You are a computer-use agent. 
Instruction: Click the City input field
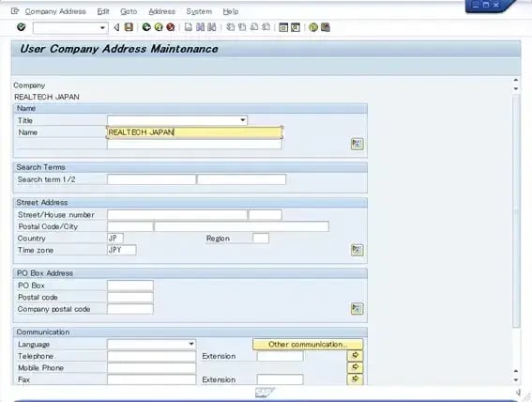pyautogui.click(x=241, y=226)
